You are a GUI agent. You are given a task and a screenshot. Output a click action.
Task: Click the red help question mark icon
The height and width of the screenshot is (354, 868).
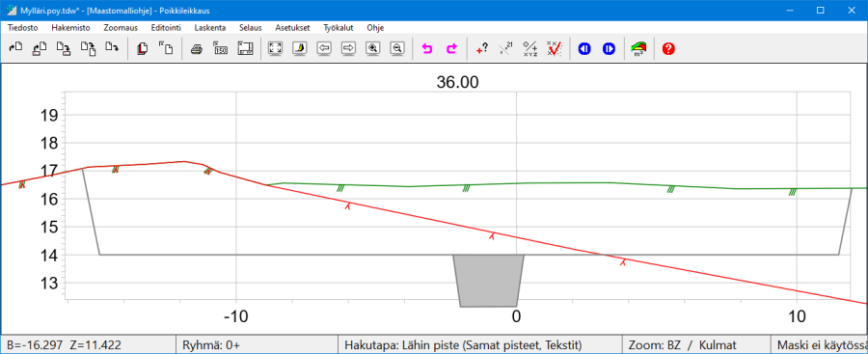(668, 49)
